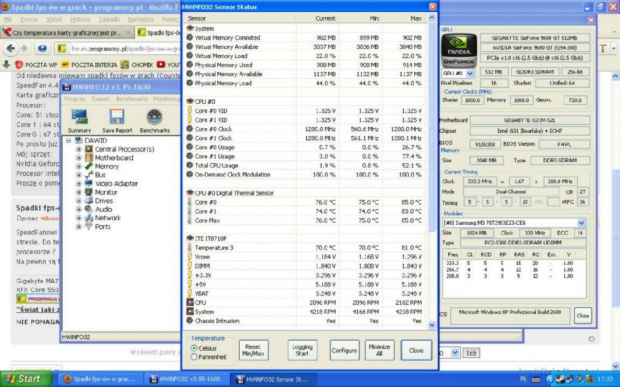
Task: Click the Core #0 temperature sensor icon
Action: pos(190,202)
